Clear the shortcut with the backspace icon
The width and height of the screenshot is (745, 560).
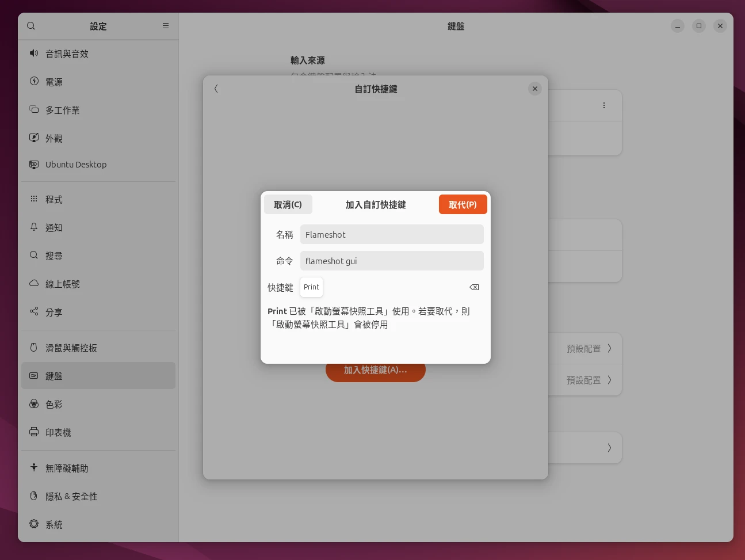click(x=474, y=287)
